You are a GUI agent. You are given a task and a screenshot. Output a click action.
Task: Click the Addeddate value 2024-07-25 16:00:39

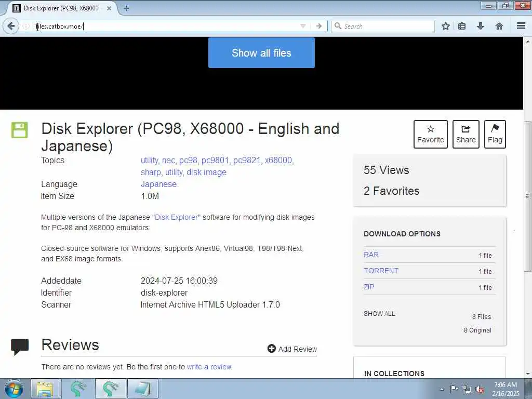[179, 281]
